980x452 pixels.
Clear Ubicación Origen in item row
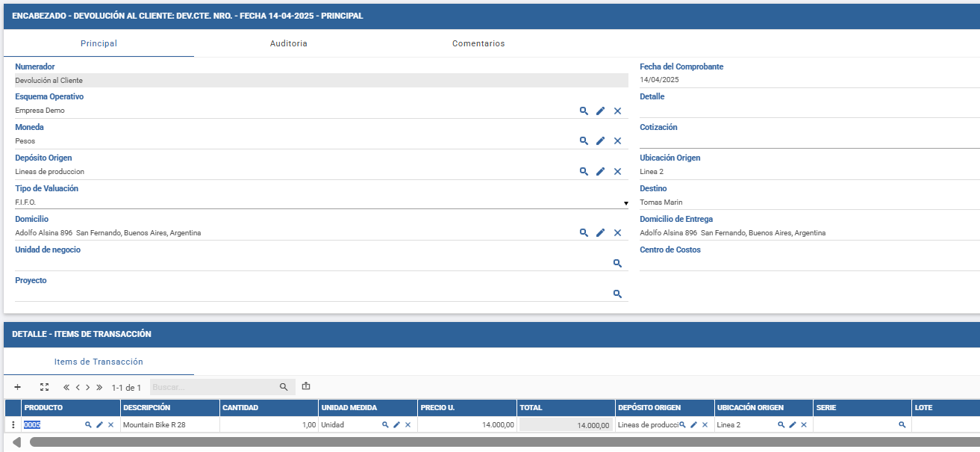[x=804, y=424]
